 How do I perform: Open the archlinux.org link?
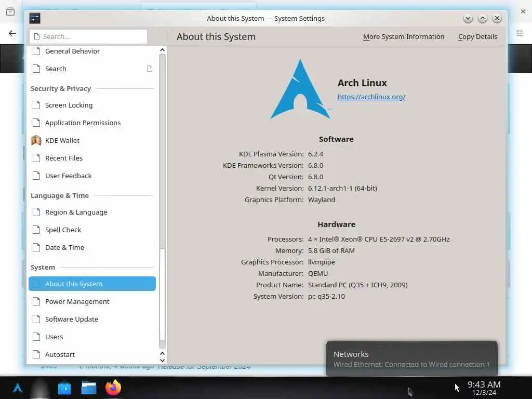pos(371,97)
